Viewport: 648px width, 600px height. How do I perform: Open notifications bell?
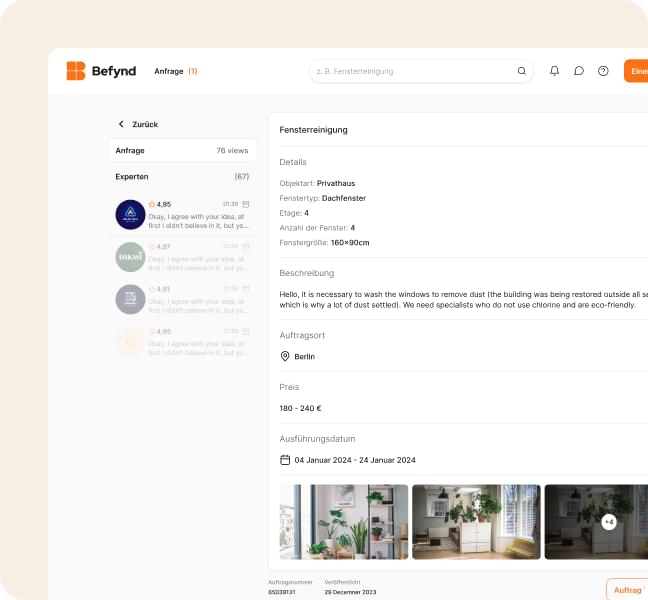click(555, 71)
